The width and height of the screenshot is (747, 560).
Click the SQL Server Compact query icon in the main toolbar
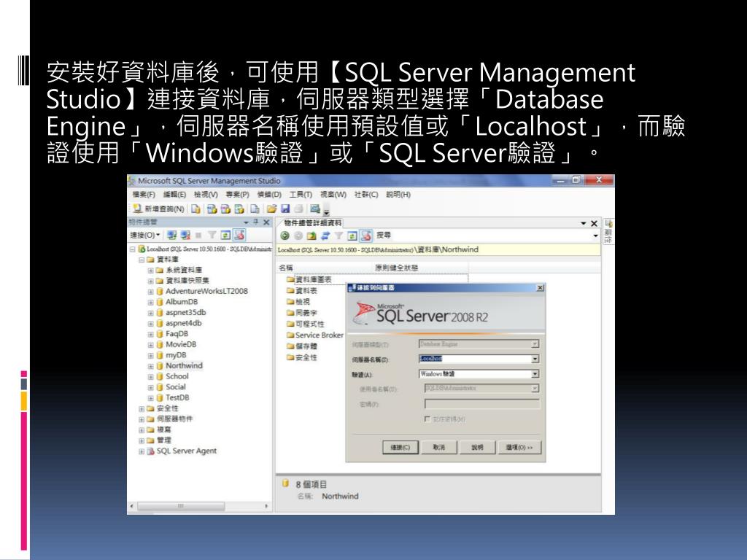(x=255, y=209)
